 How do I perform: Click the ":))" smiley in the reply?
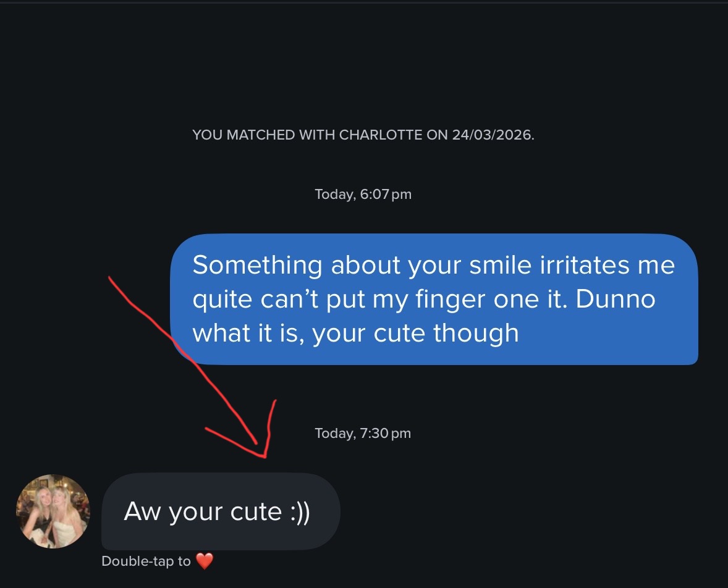point(300,512)
